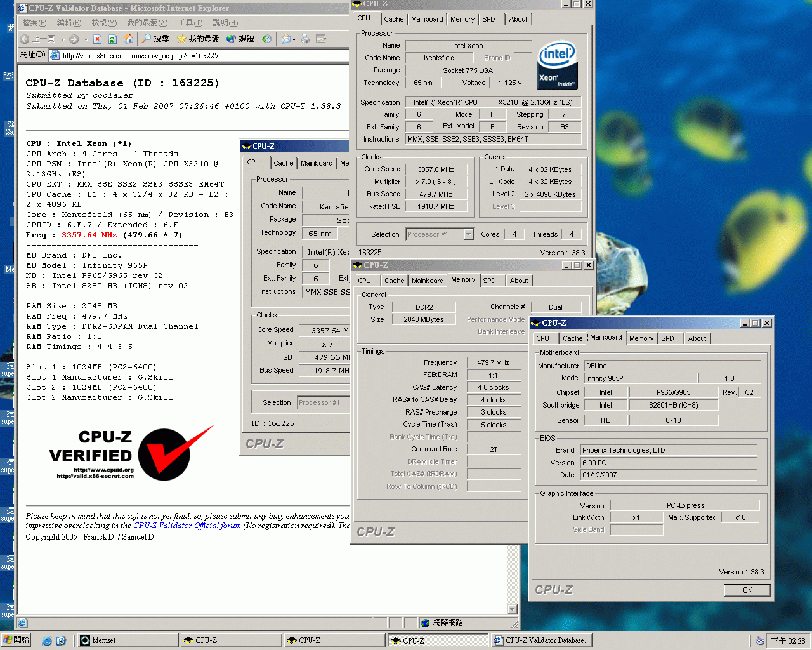Click the Intel Xeon inside logo

pos(557,65)
